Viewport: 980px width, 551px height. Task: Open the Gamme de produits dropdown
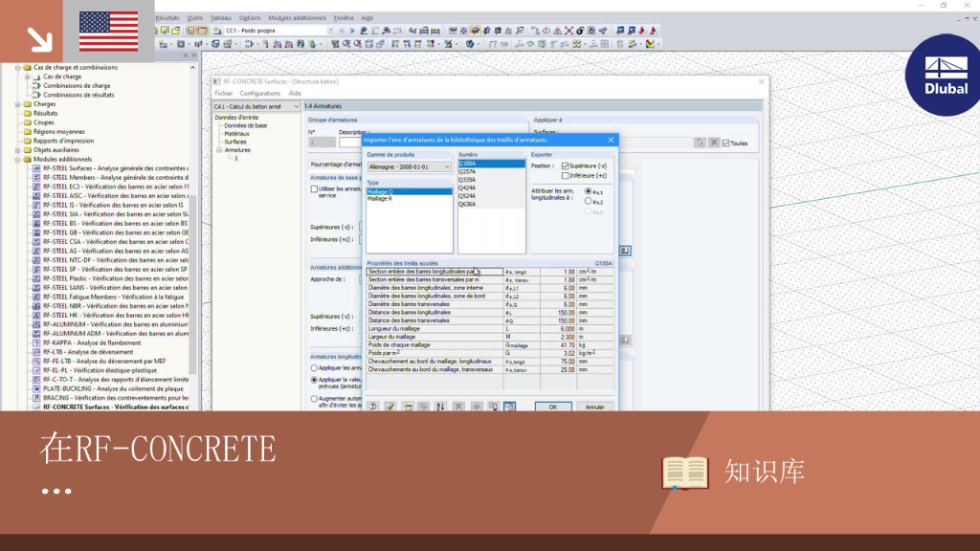[409, 166]
